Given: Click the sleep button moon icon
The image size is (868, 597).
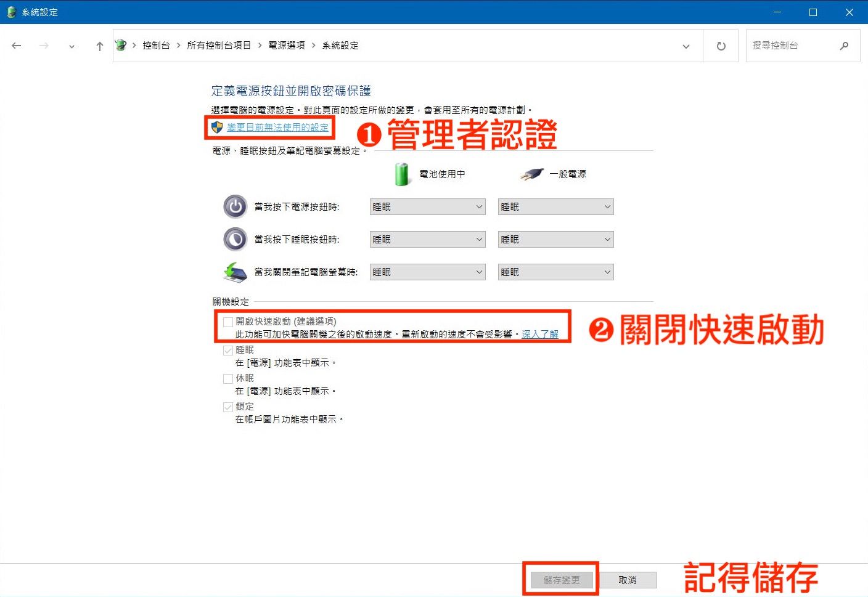Looking at the screenshot, I should (x=235, y=240).
